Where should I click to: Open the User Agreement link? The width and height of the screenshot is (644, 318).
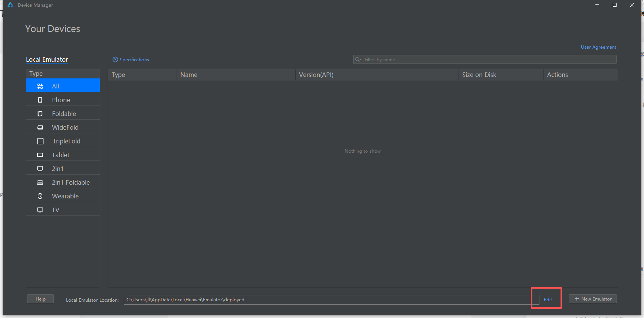click(598, 47)
